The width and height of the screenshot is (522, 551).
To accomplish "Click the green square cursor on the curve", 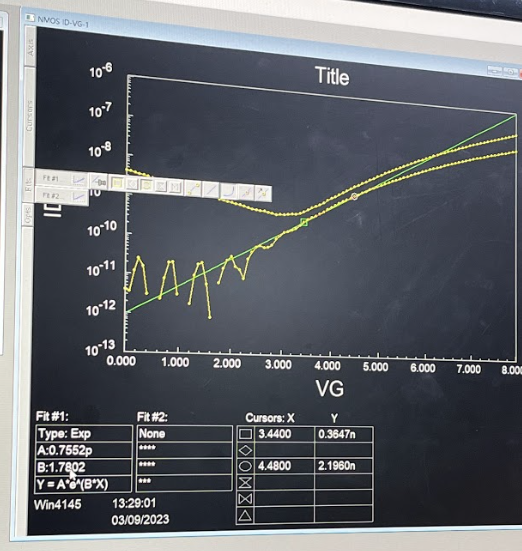I will [304, 222].
